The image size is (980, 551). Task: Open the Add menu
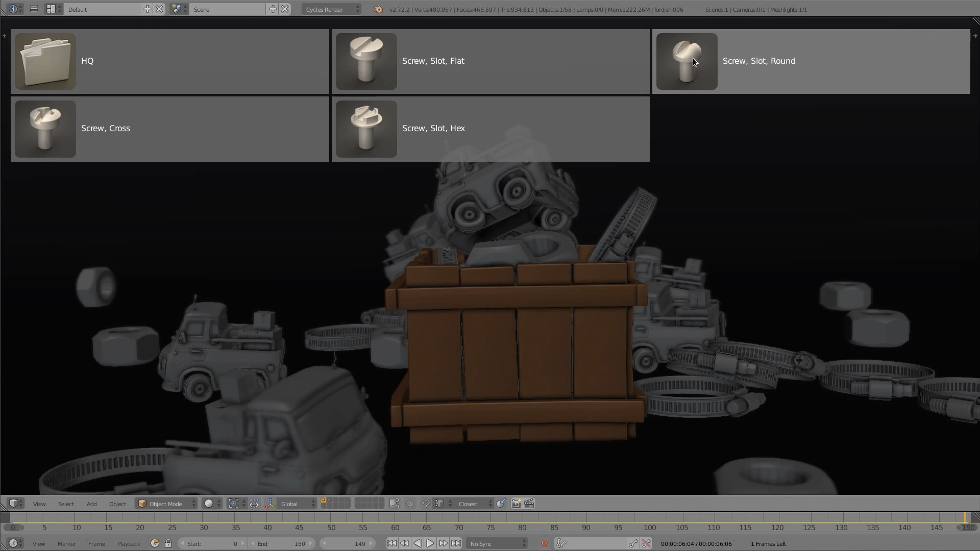(x=91, y=504)
